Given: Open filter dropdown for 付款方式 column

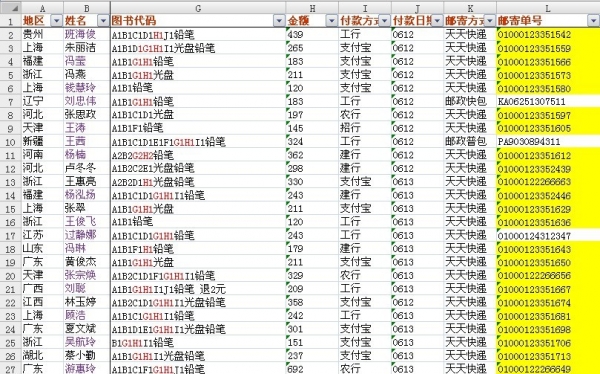Looking at the screenshot, I should click(x=385, y=21).
